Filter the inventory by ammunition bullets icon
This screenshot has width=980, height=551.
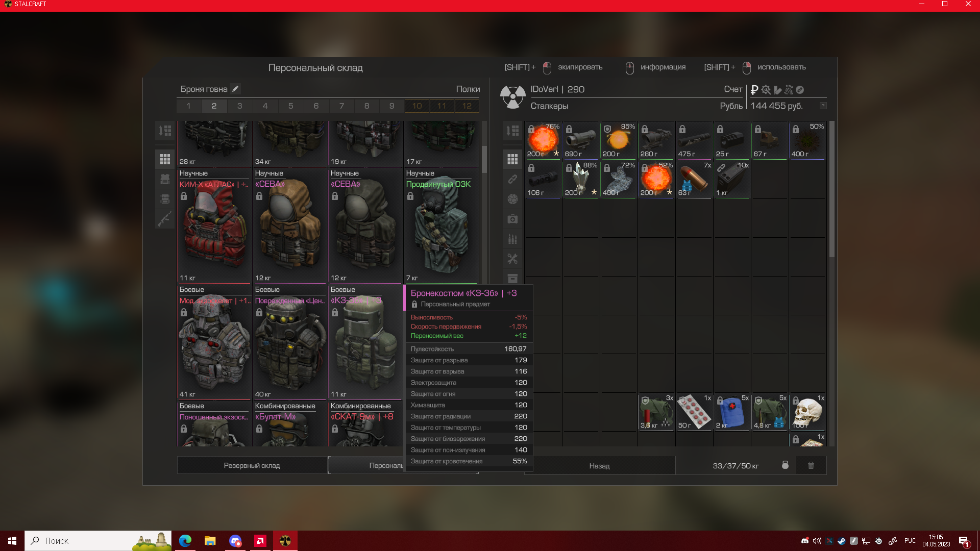[x=512, y=239]
